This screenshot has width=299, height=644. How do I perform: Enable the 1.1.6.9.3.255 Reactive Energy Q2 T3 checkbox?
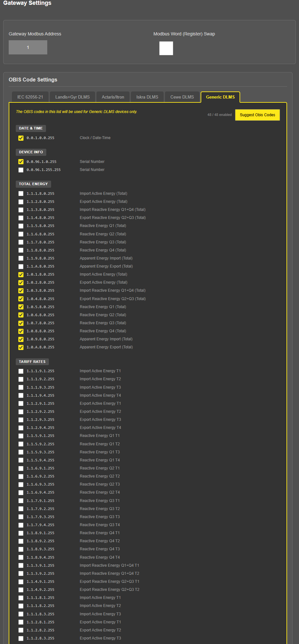pyautogui.click(x=21, y=485)
